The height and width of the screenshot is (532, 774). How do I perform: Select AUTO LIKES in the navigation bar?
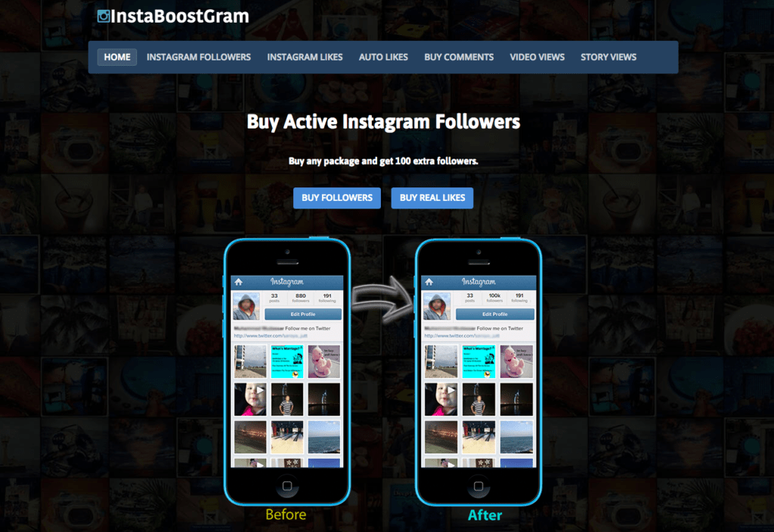[x=383, y=57]
